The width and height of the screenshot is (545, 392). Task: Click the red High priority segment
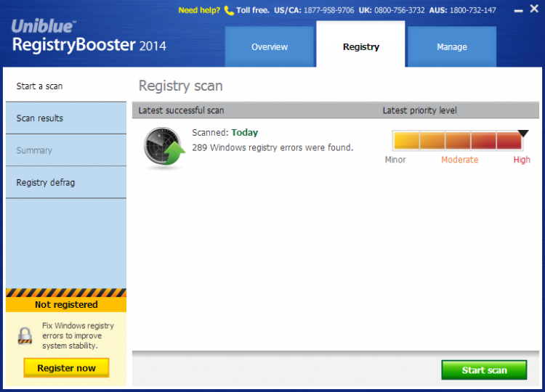coord(509,141)
